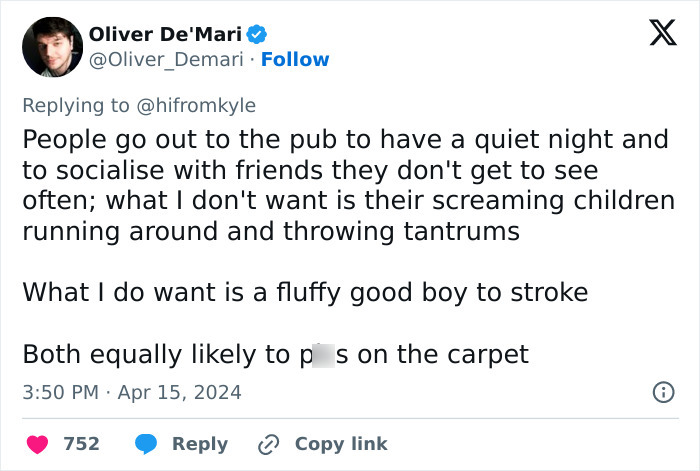Like the tweet with the heart icon

point(37,443)
